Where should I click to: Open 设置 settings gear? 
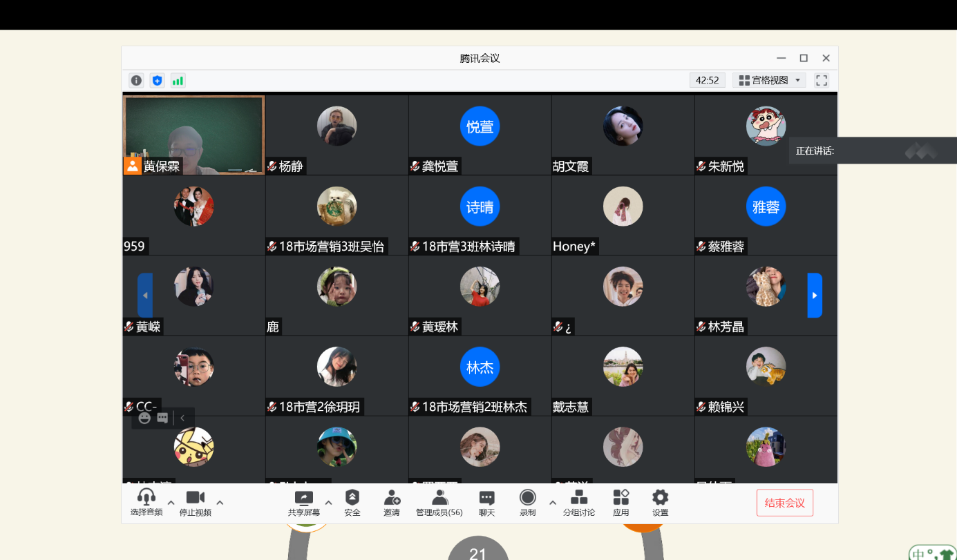click(x=661, y=503)
